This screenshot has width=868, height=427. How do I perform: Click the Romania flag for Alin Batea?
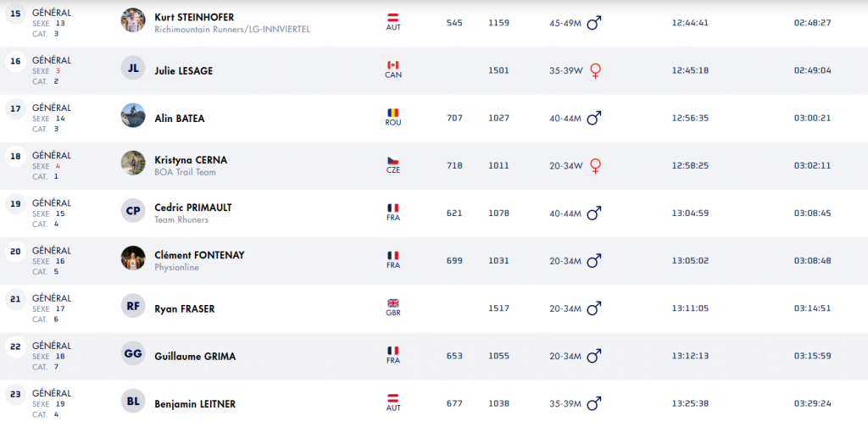392,113
